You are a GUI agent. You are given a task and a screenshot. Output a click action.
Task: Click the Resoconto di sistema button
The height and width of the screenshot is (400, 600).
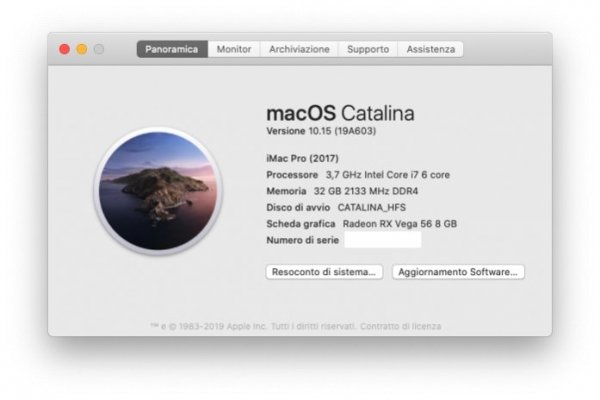coord(324,272)
